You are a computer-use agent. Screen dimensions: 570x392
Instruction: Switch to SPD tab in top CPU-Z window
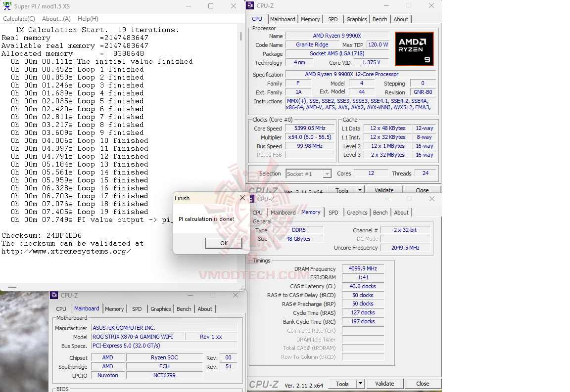(332, 19)
